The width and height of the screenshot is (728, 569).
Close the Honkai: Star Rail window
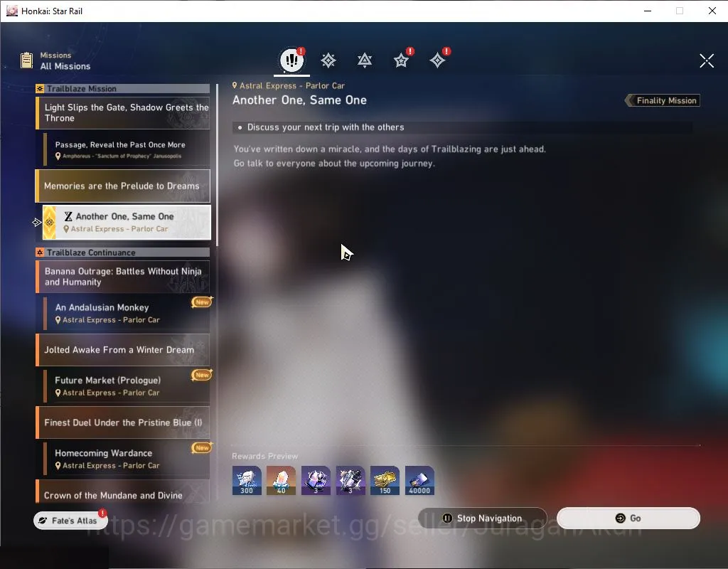(x=712, y=11)
